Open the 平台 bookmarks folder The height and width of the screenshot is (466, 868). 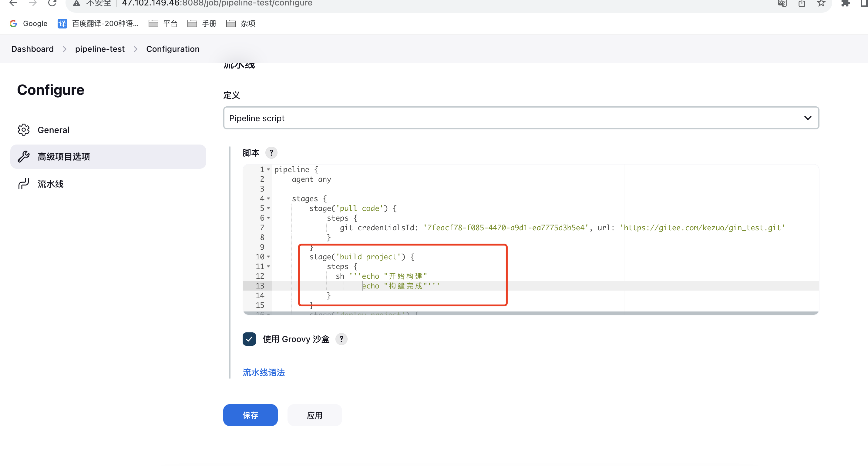[163, 24]
